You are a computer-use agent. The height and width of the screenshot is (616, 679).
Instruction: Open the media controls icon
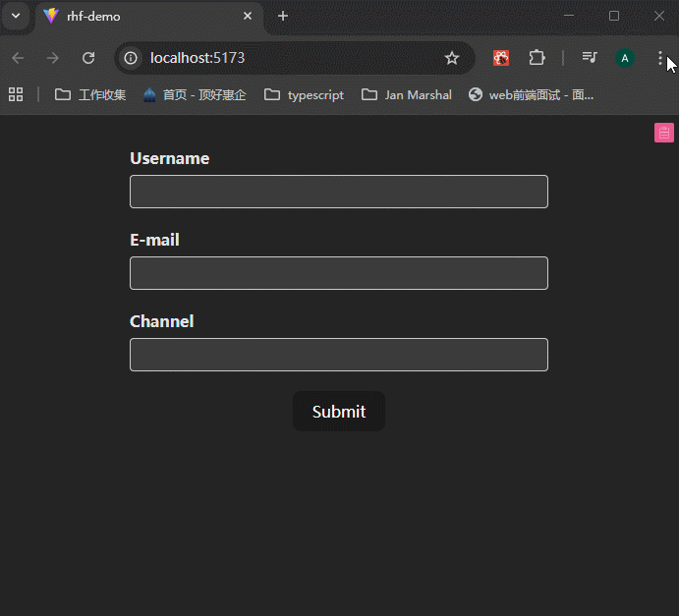click(x=590, y=58)
